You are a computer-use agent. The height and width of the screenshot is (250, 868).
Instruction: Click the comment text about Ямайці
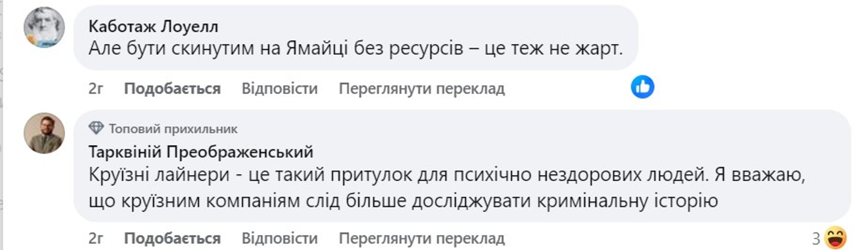tap(355, 49)
